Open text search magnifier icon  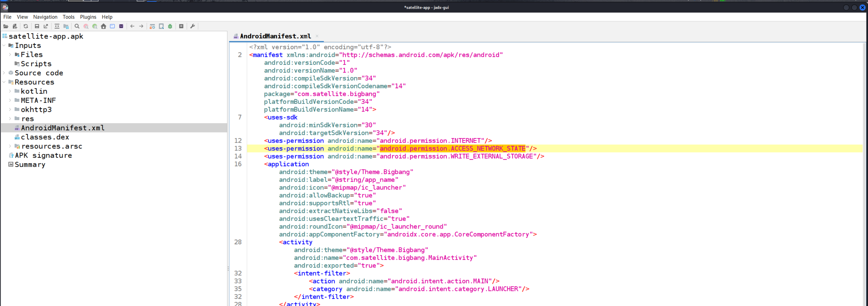(x=77, y=26)
